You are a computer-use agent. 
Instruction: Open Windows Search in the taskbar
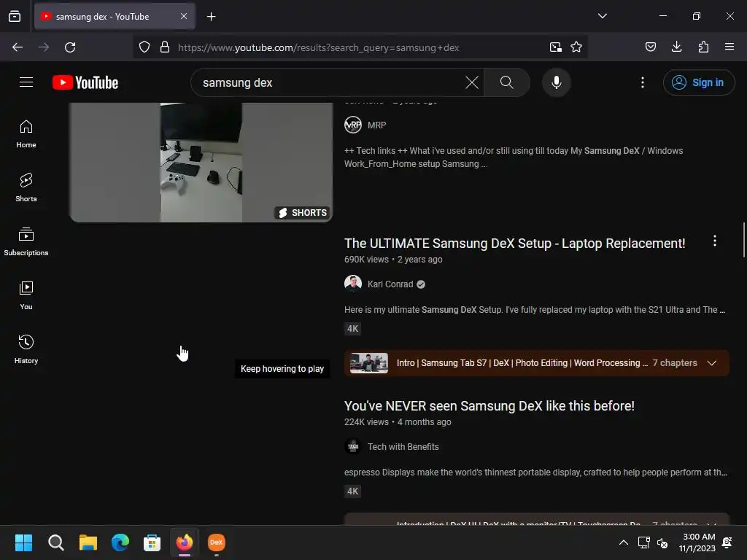[x=55, y=542]
